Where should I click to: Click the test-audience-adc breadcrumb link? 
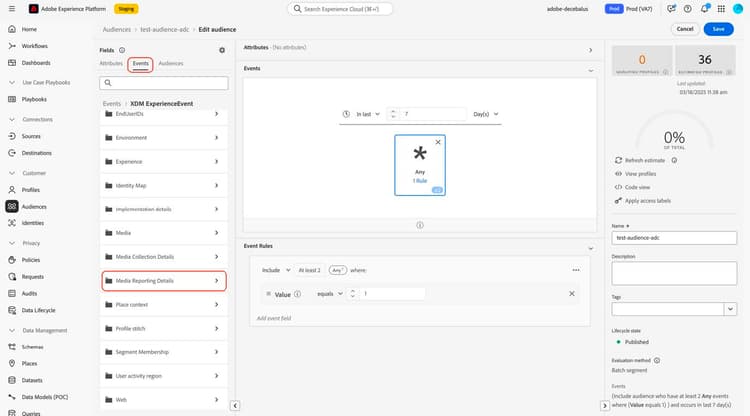[165, 30]
